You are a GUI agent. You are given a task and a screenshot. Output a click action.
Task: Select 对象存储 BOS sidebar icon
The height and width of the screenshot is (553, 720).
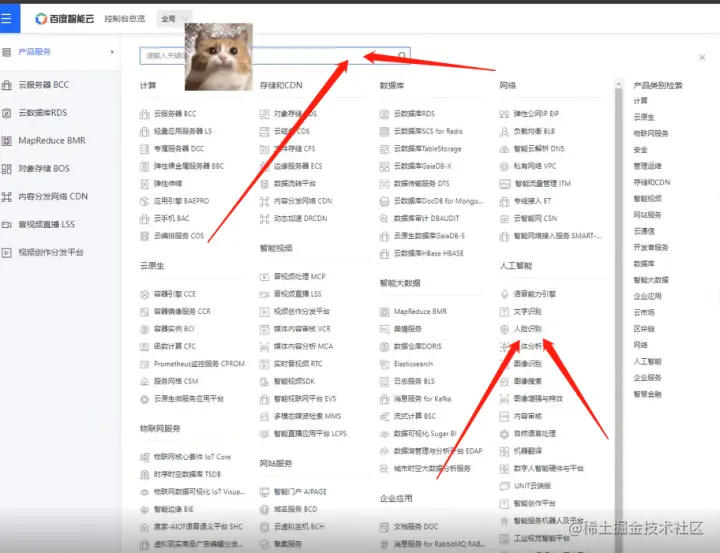click(6, 169)
